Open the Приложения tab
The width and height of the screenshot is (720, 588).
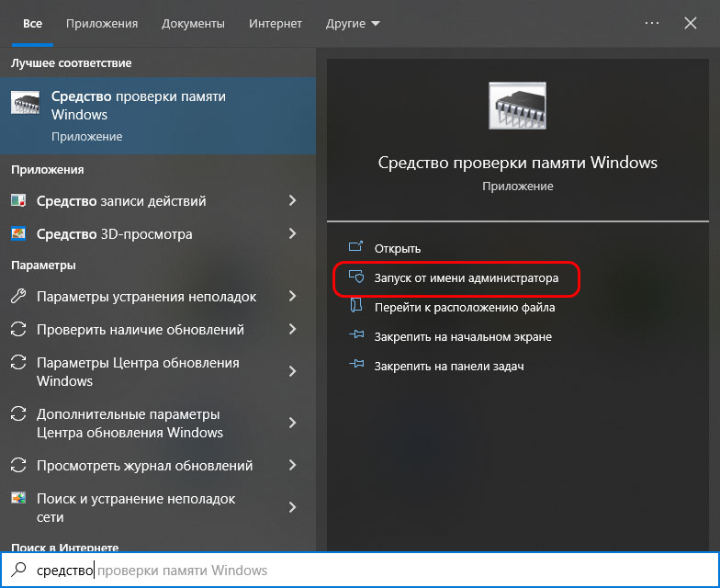[101, 24]
